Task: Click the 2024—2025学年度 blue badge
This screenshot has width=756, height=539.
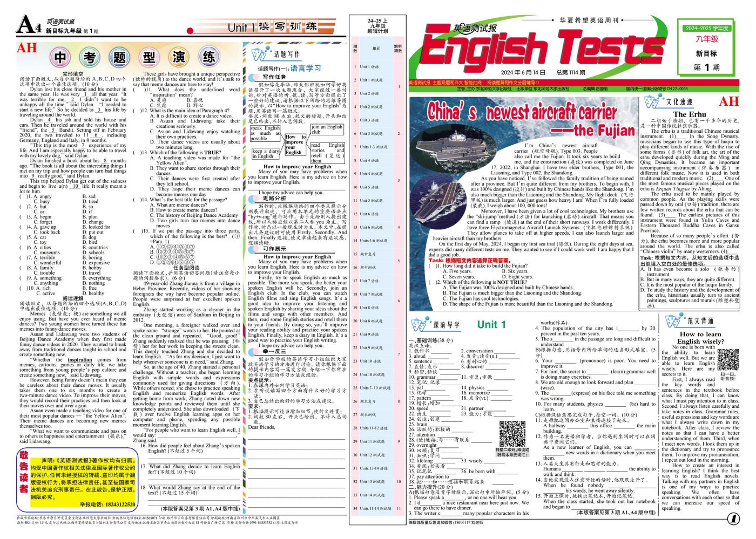Action: 707,28
